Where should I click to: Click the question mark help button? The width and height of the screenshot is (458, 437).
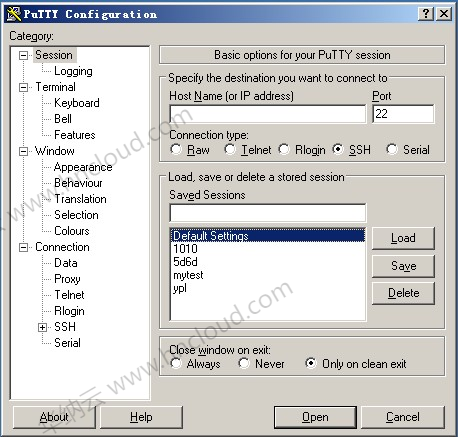[426, 14]
